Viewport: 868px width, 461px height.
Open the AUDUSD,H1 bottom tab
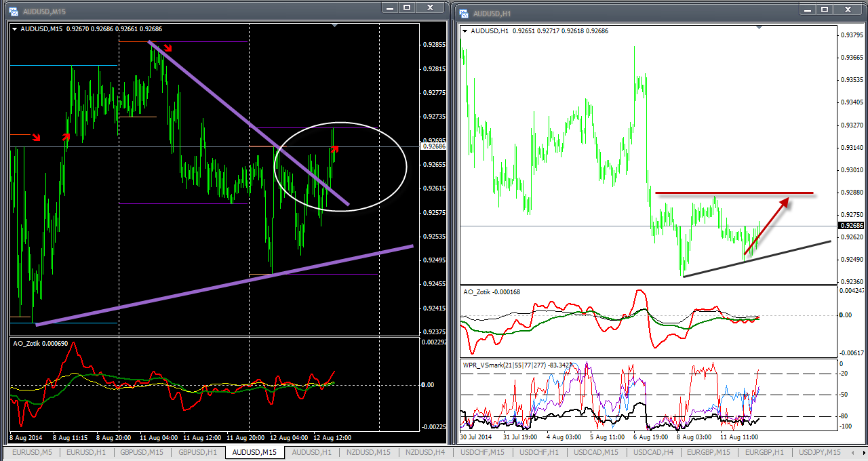(x=311, y=452)
